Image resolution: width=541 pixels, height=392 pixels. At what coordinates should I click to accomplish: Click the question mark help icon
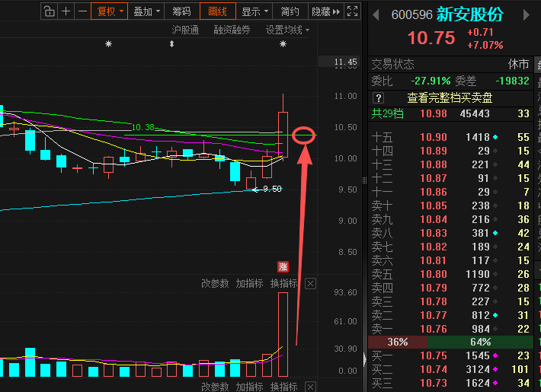pyautogui.click(x=378, y=98)
